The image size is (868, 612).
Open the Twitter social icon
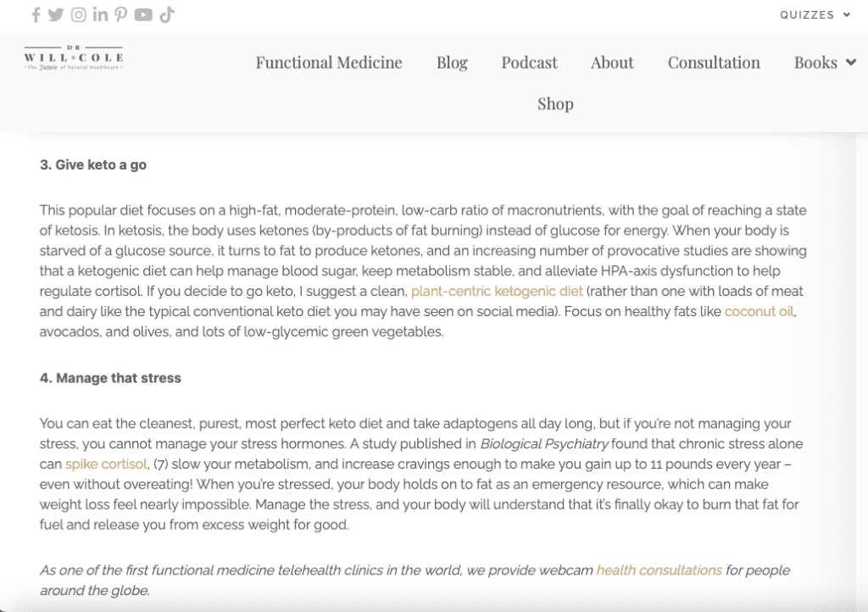(x=56, y=14)
